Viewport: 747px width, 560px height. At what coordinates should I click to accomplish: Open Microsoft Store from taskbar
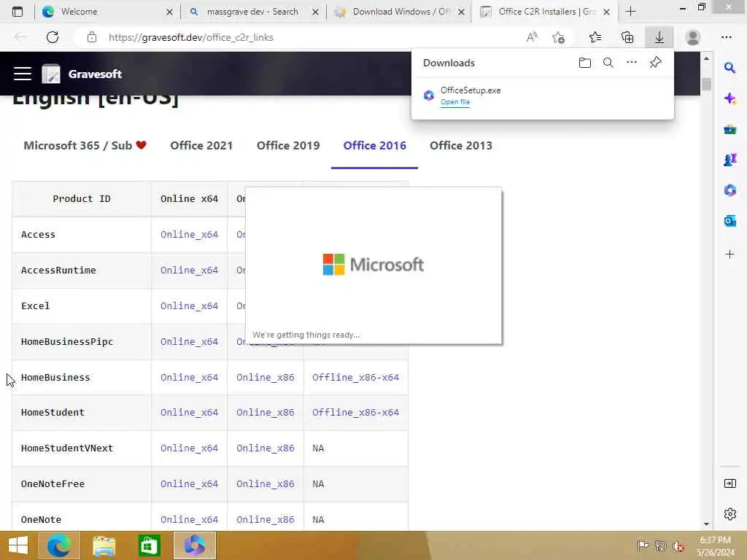(149, 545)
